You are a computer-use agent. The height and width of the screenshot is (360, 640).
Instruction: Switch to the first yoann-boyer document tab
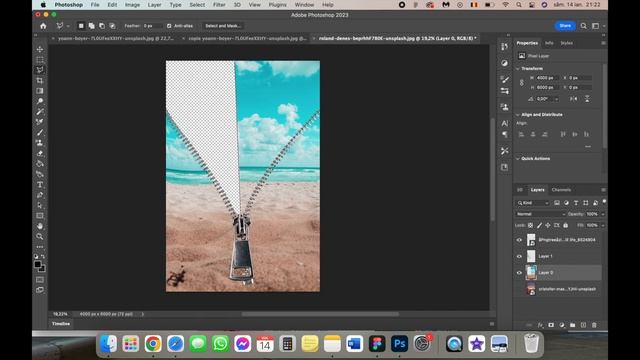pos(116,38)
